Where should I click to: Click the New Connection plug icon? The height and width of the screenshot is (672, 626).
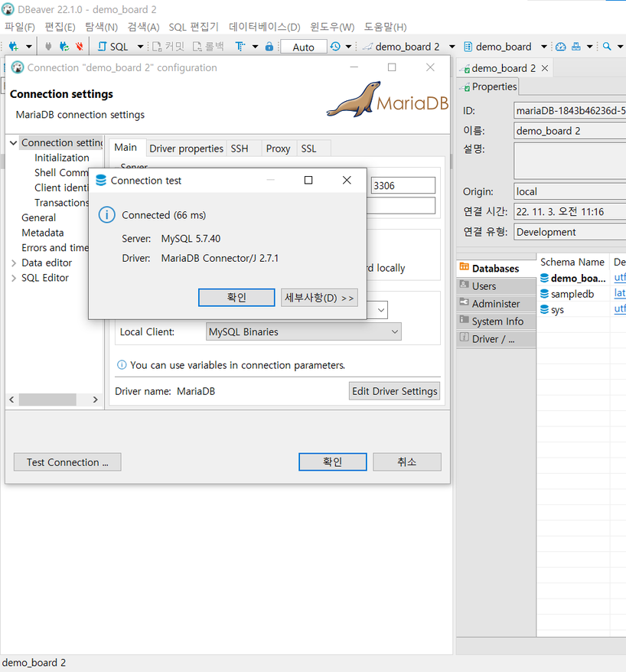pyautogui.click(x=14, y=46)
